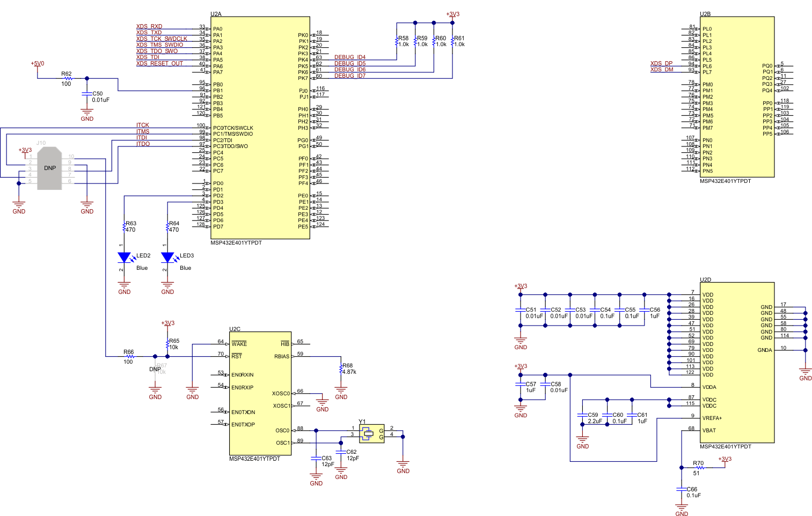Select the +3V3 symbol above R65
Image resolution: width=812 pixels, height=516 pixels.
168,324
